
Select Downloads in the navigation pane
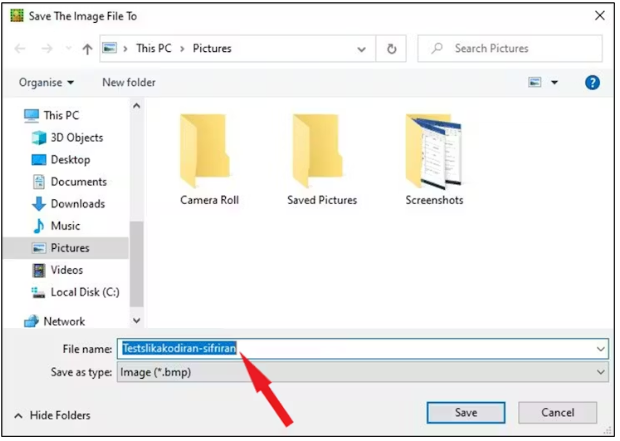tap(77, 204)
